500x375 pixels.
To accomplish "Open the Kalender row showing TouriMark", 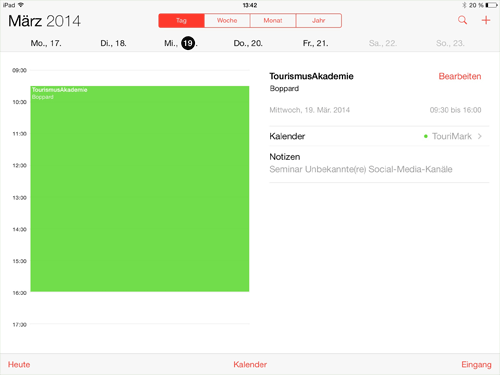I will coord(379,136).
